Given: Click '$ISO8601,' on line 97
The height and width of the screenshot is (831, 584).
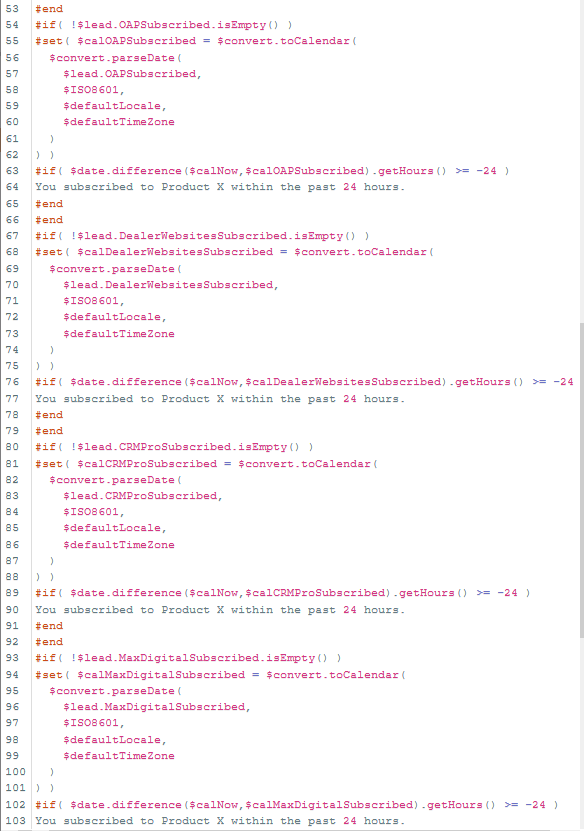Looking at the screenshot, I should coord(94,722).
